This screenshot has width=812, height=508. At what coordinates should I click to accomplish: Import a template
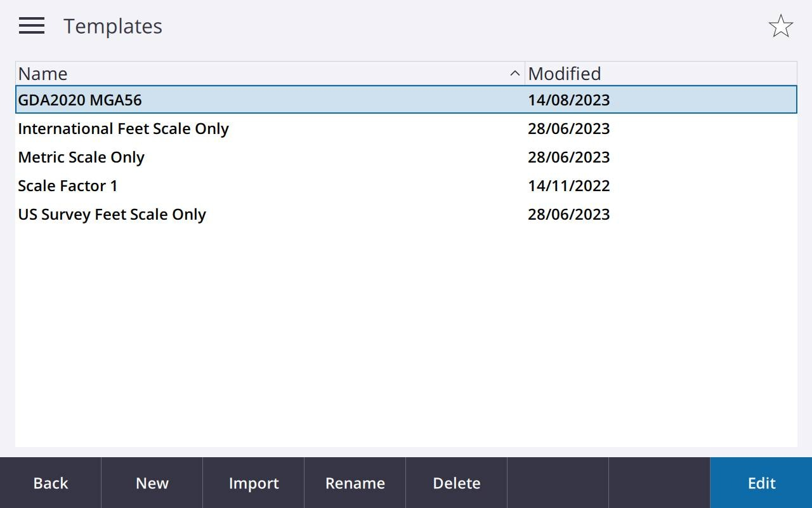tap(254, 483)
